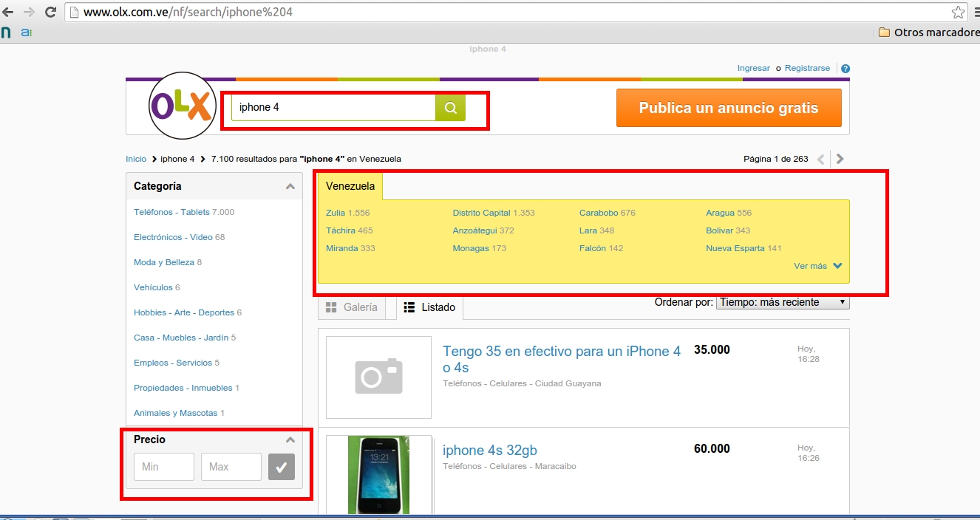Click the browser forward arrow
980x520 pixels.
(29, 12)
